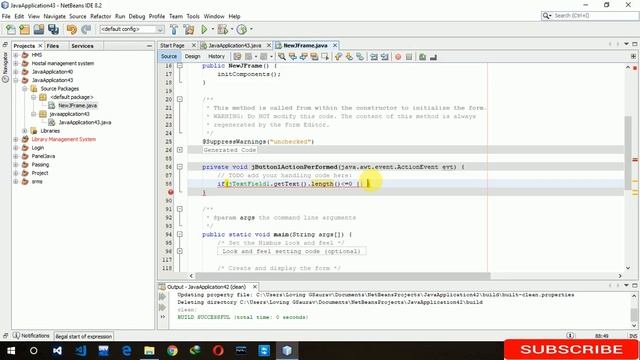Screen dimensions: 640x360
Task: Click the Profile Project toolbar icon
Action: point(242,29)
